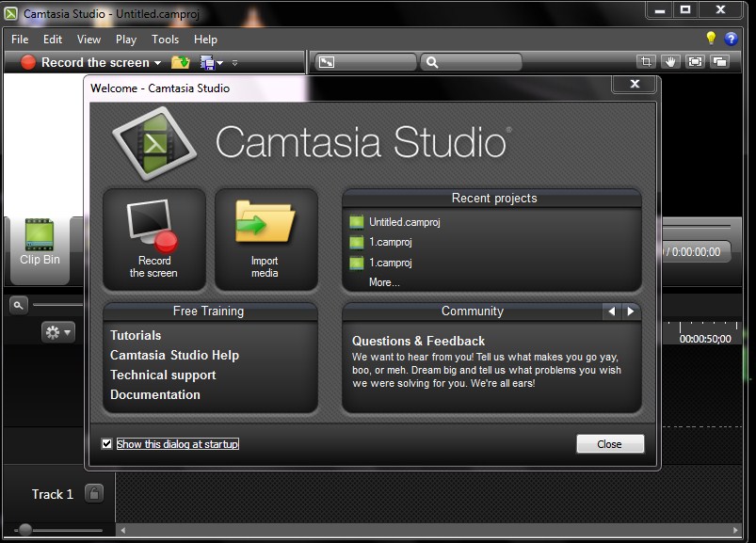The width and height of the screenshot is (756, 543).
Task: Open the Edit menu
Action: click(x=53, y=40)
